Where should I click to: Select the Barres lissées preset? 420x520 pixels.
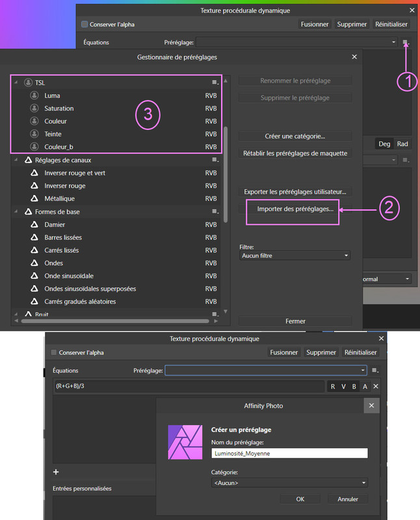[116, 237]
